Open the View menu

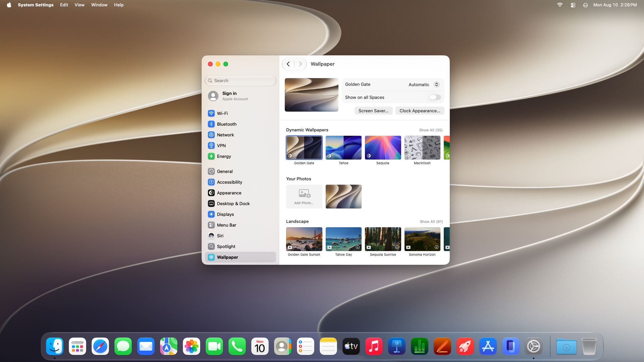pyautogui.click(x=79, y=5)
